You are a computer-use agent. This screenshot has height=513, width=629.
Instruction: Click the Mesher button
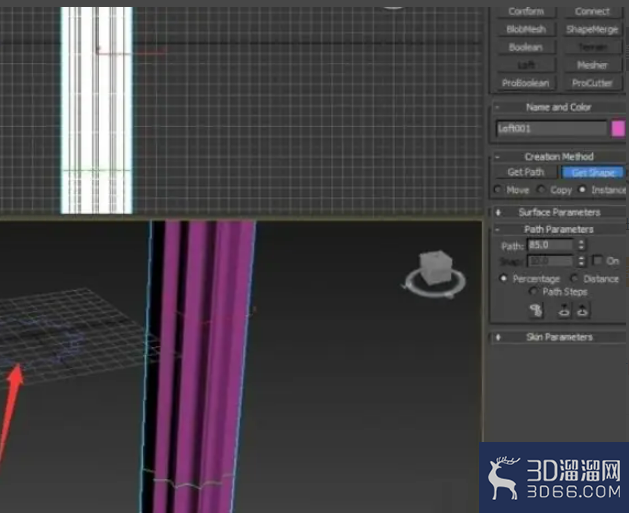592,65
